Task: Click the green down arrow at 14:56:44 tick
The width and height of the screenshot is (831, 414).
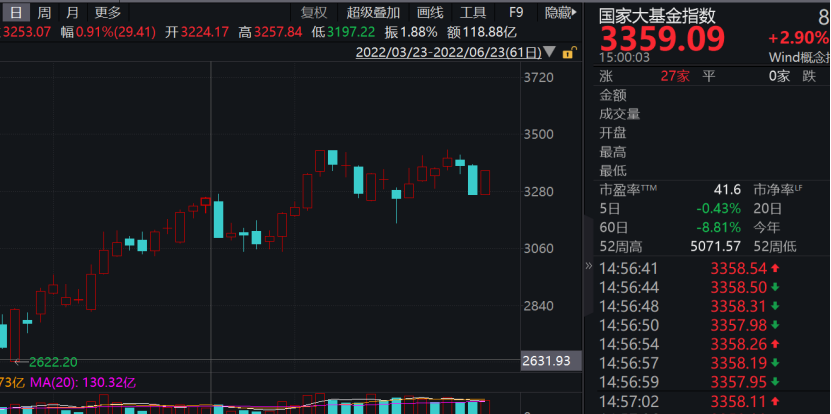Action: click(x=774, y=287)
